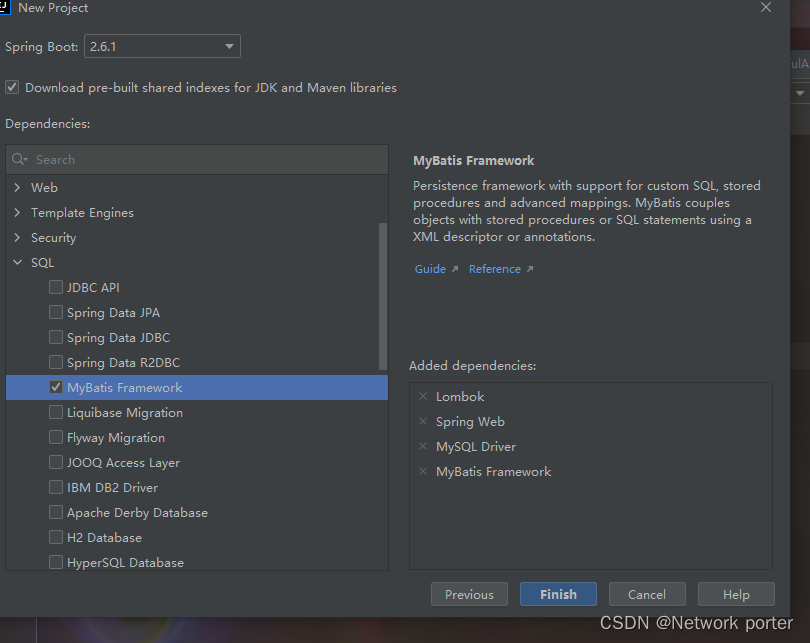810x643 pixels.
Task: Click the Help button
Action: click(736, 594)
